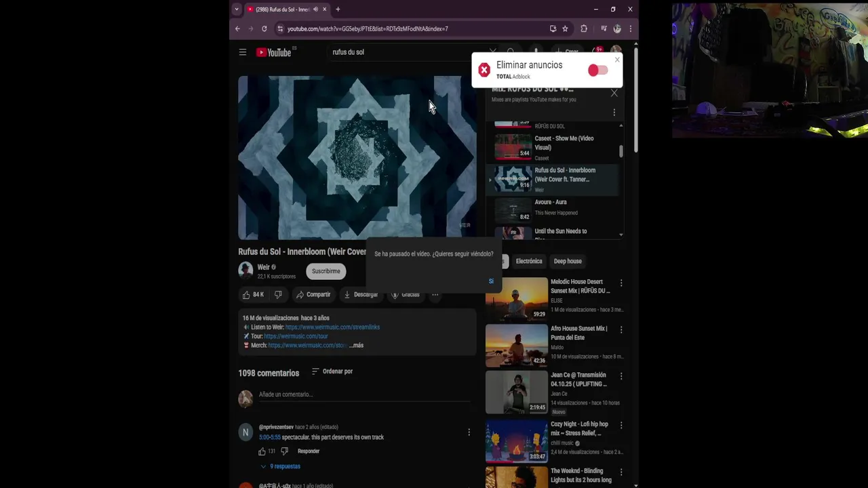Click the Gracias thanks button
Viewport: 868px width, 488px height.
pos(405,294)
